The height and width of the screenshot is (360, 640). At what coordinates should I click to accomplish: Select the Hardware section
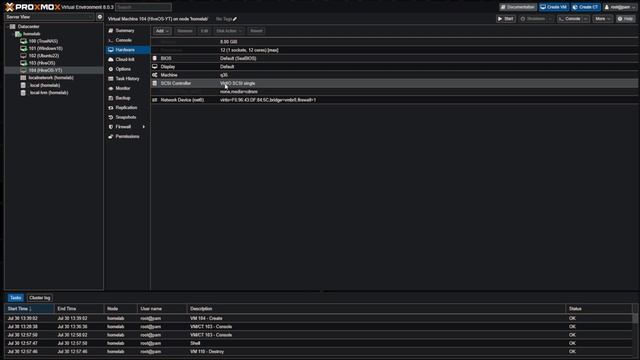127,50
